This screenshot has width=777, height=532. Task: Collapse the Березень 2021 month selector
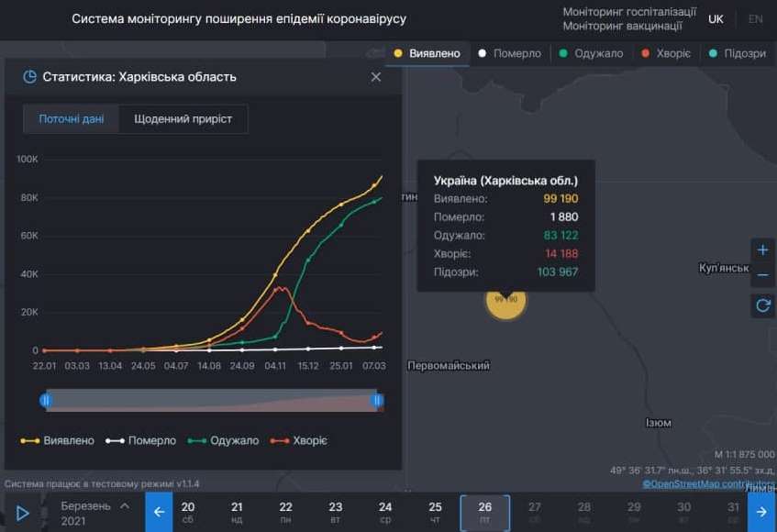[x=124, y=504]
